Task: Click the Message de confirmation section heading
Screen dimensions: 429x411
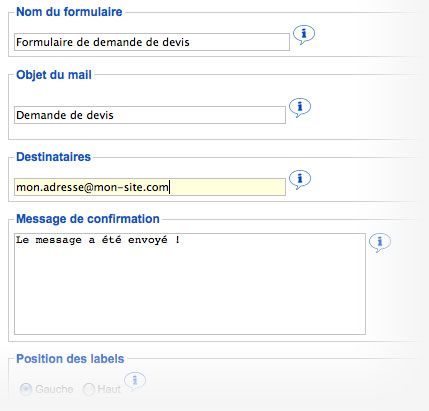Action: 88,219
